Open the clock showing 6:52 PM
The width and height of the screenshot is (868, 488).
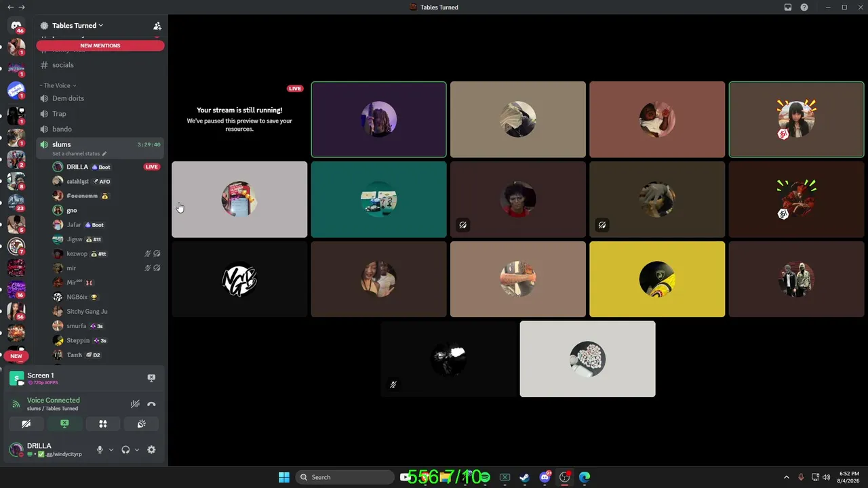tap(848, 477)
